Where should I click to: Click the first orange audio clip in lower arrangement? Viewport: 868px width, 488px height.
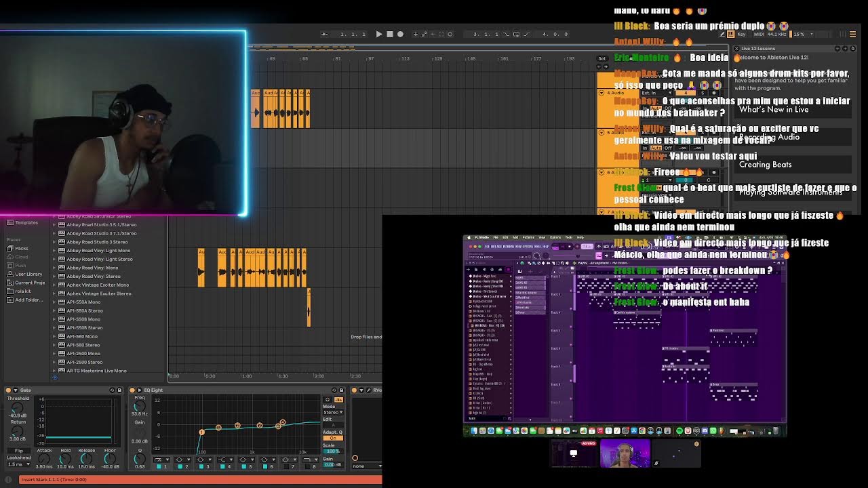(x=201, y=268)
